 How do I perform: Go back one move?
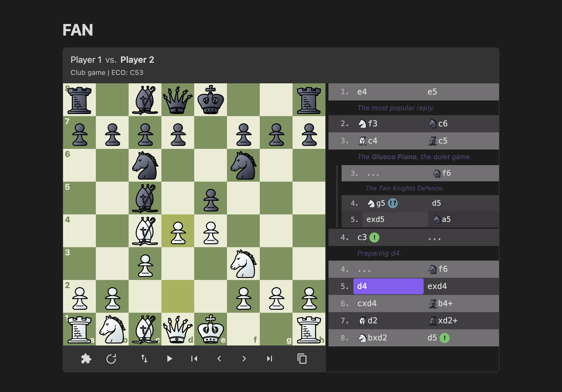tap(219, 359)
